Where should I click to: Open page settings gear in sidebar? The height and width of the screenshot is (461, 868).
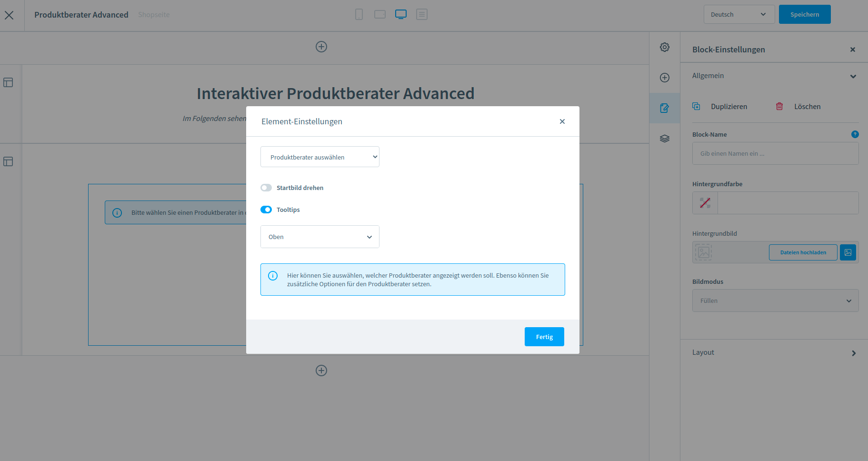665,47
